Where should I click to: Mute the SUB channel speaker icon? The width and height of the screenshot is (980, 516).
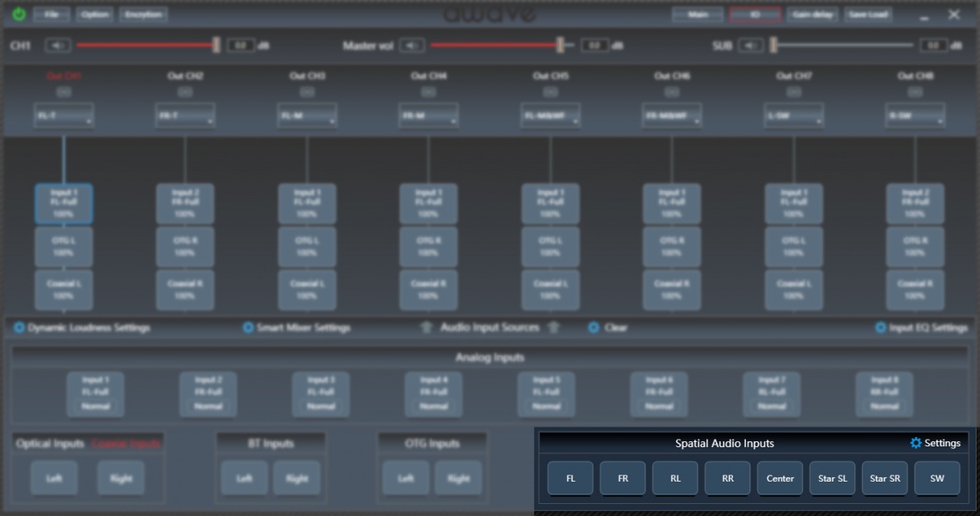[x=750, y=46]
